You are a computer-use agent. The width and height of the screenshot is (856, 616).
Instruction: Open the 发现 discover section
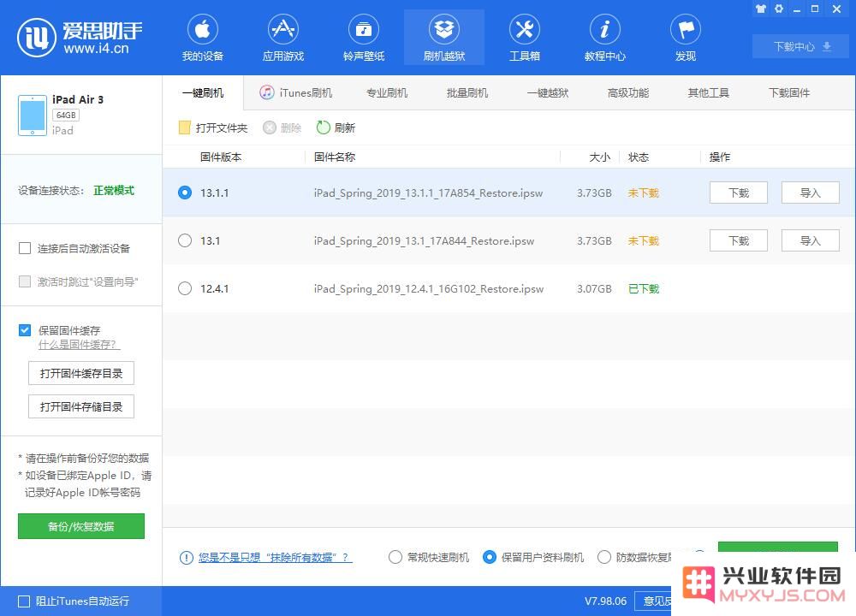685,37
